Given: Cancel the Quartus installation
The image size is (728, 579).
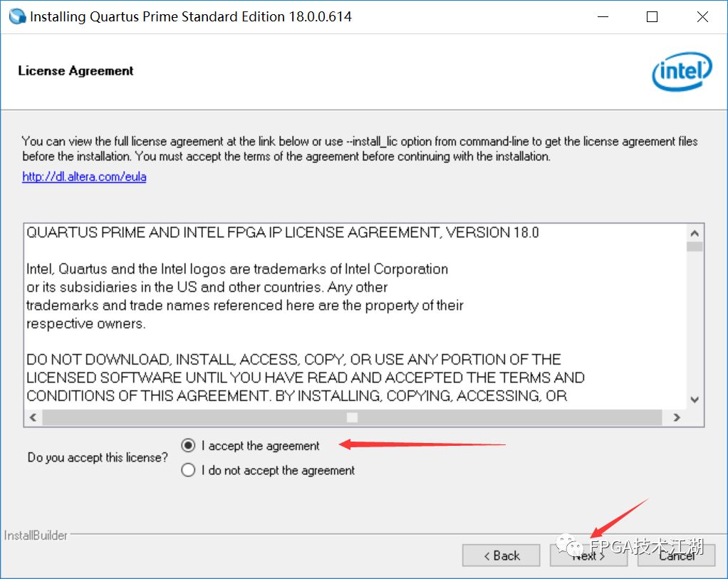Looking at the screenshot, I should [x=677, y=555].
